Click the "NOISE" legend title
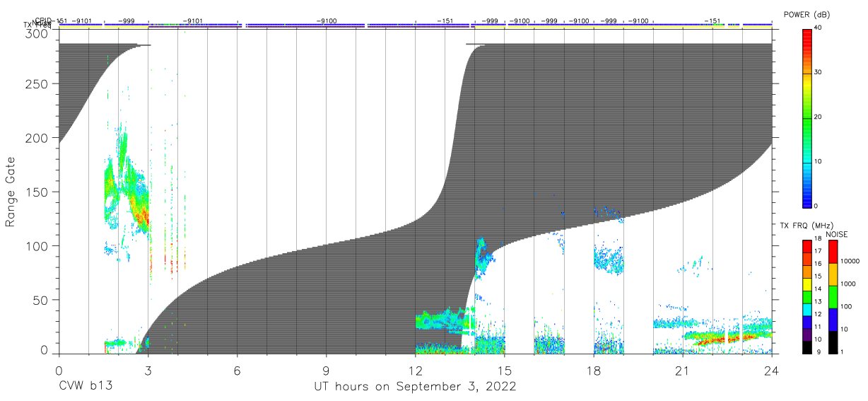This screenshot has height=401, width=868. click(x=836, y=234)
